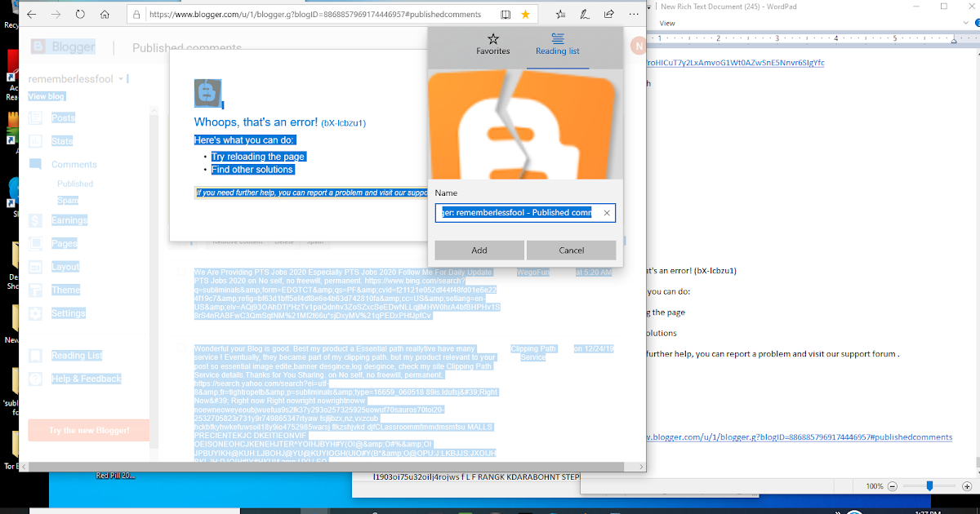Click Cancel in the reading list popup

tap(572, 250)
